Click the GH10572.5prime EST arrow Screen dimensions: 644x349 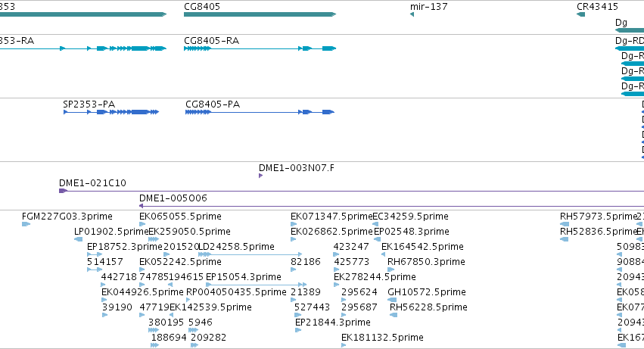coord(392,300)
